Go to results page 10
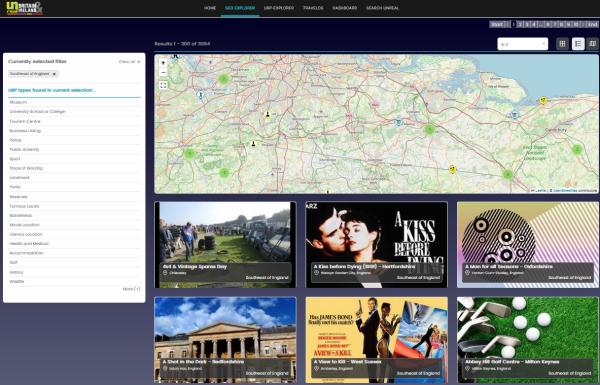 click(x=576, y=24)
